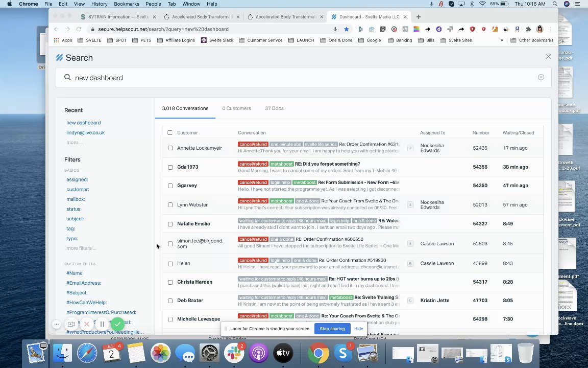Click the magnifier icon beside 'new dashboard'
This screenshot has width=588, height=368.
point(67,77)
